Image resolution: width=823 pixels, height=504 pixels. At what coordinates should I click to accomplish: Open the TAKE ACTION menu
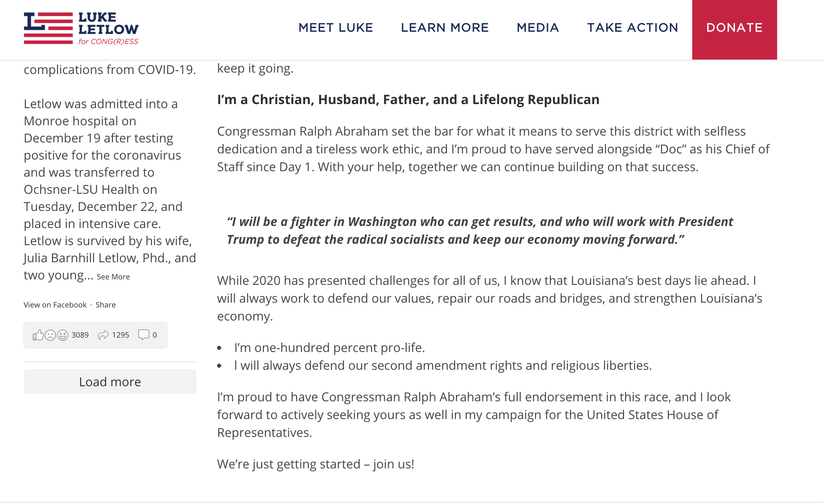pos(633,28)
